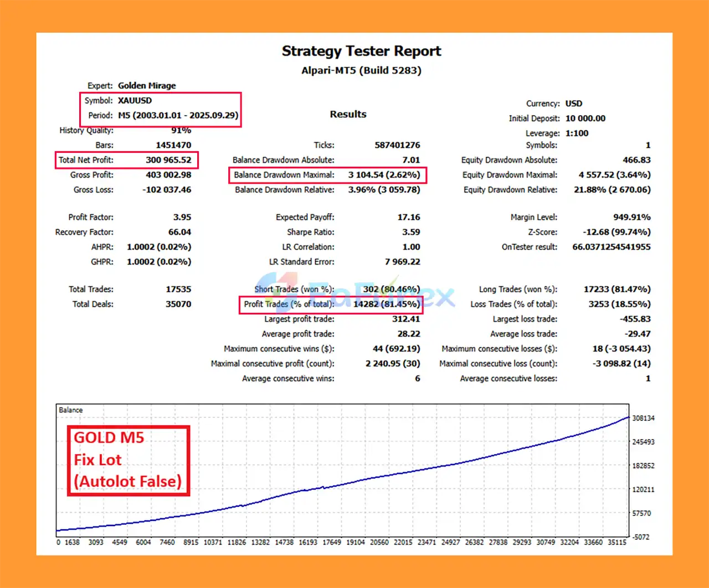This screenshot has width=709, height=588.
Task: Click the Total Net Profit value 300 965.52
Action: [x=168, y=160]
